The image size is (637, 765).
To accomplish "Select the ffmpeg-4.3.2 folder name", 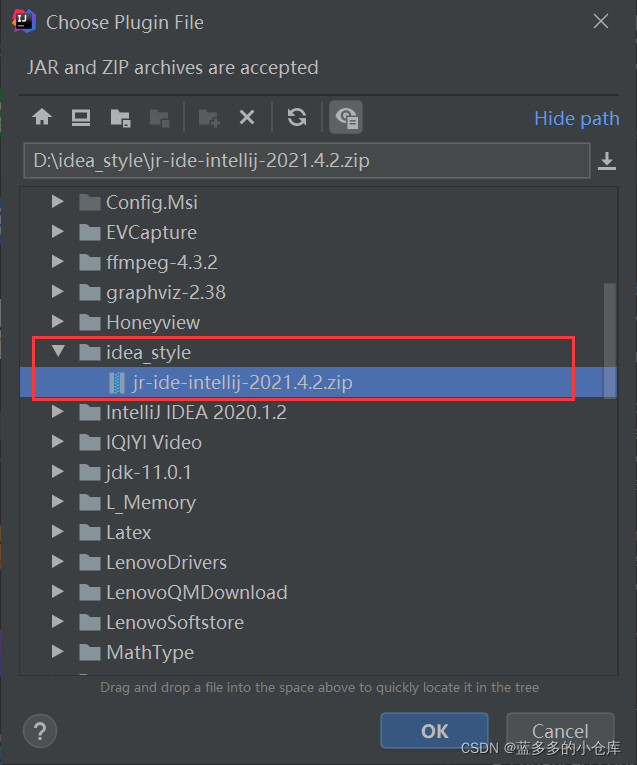I will coord(162,262).
